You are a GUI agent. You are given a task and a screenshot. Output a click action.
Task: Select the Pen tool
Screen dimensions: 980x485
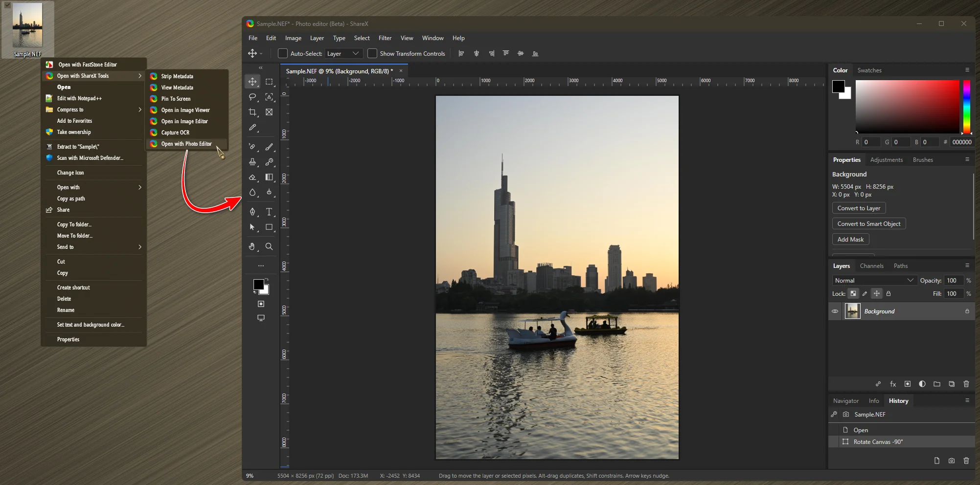click(252, 212)
